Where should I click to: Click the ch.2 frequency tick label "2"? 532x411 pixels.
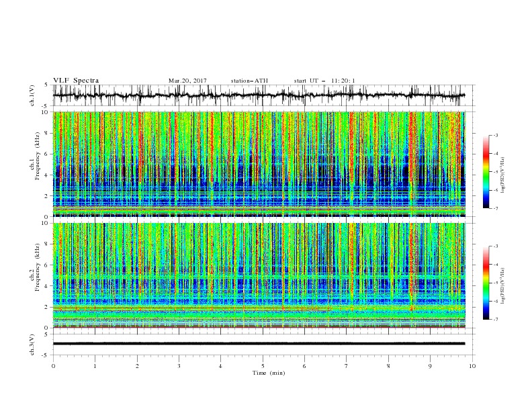click(x=47, y=307)
